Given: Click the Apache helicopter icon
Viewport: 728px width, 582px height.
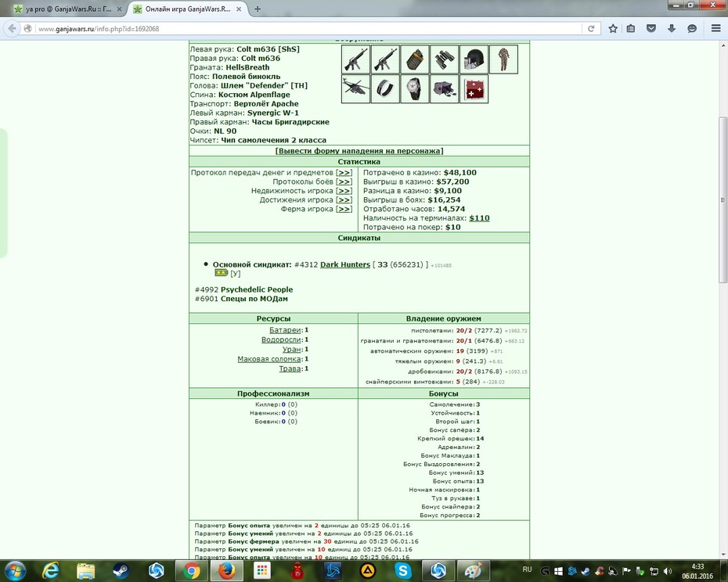Looking at the screenshot, I should (x=355, y=88).
